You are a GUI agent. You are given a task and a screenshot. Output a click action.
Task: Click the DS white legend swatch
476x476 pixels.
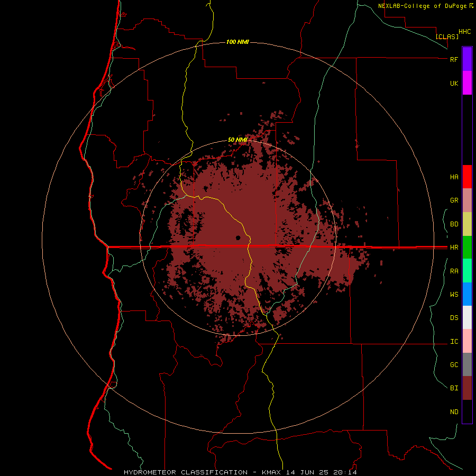467,317
